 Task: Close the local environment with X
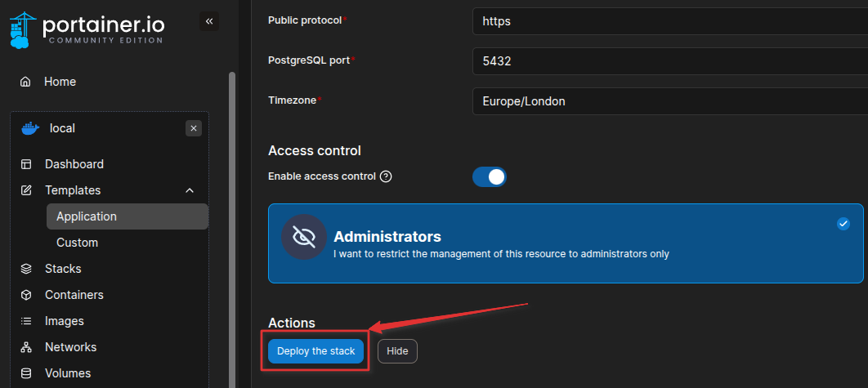click(x=194, y=128)
